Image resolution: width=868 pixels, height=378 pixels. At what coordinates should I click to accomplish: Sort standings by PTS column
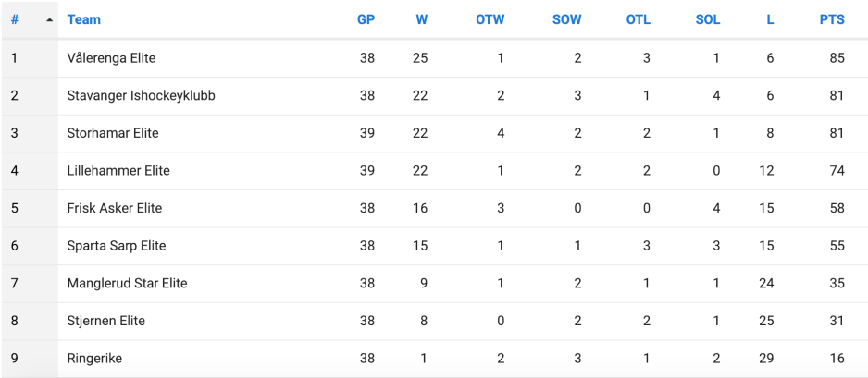[x=832, y=19]
